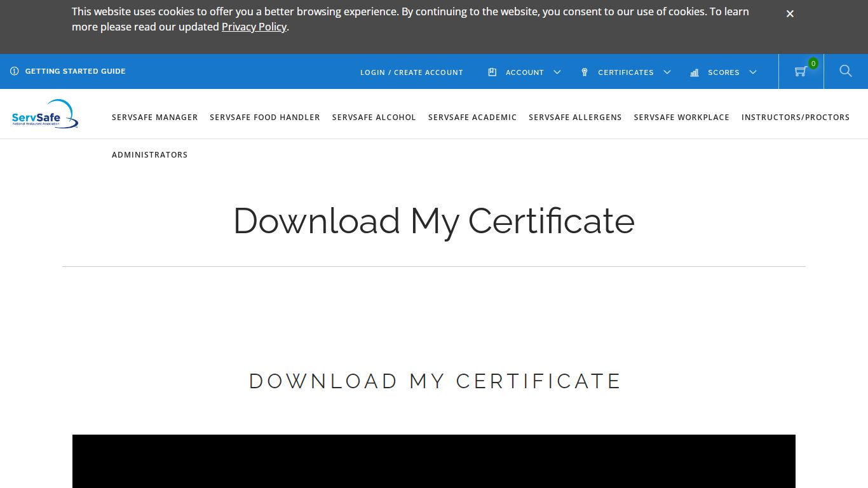Viewport: 868px width, 488px height.
Task: Dismiss the cookie notice banner
Action: 790,13
